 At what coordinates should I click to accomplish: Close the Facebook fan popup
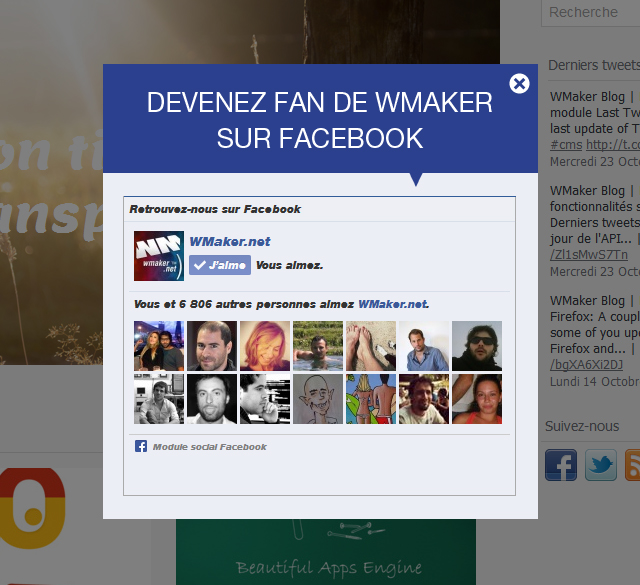519,84
